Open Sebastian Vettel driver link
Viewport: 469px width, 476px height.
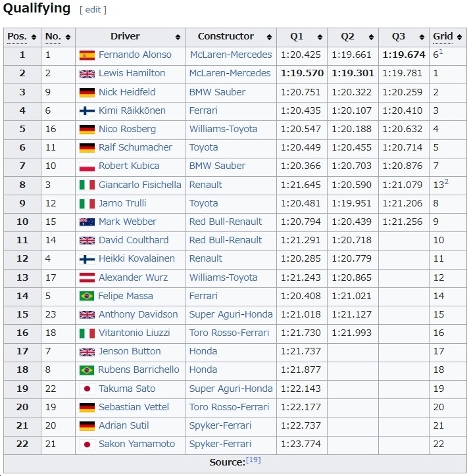tap(134, 407)
